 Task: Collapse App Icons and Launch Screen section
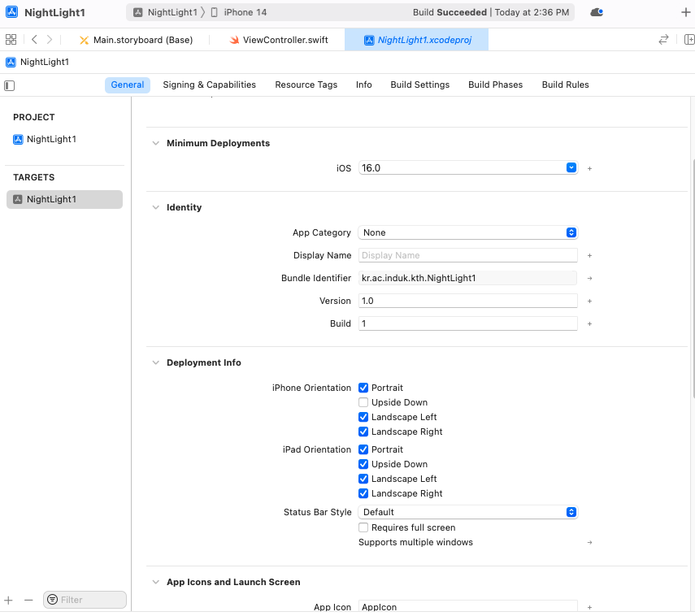point(155,582)
